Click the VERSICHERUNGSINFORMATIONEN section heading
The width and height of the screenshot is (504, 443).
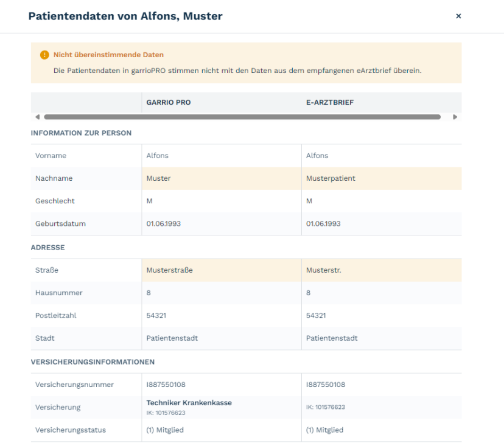tap(93, 362)
